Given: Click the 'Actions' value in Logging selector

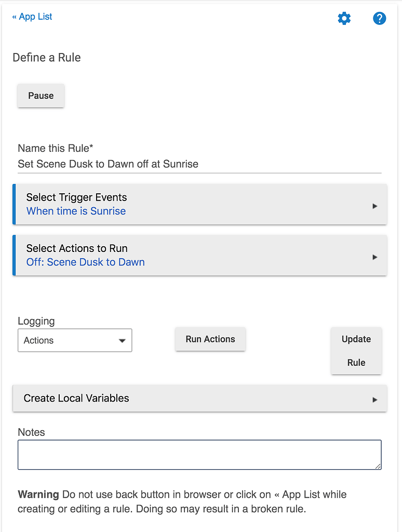Looking at the screenshot, I should click(x=39, y=341).
